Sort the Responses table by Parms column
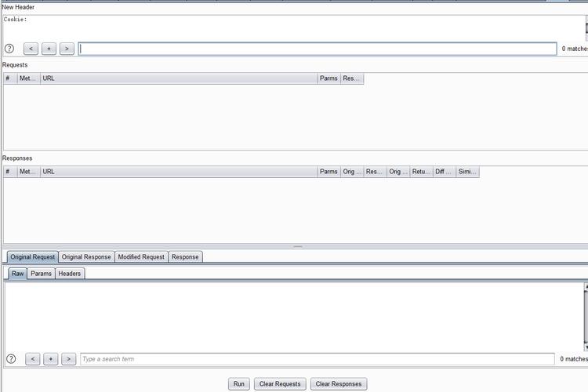Image resolution: width=588 pixels, height=392 pixels. [328, 172]
